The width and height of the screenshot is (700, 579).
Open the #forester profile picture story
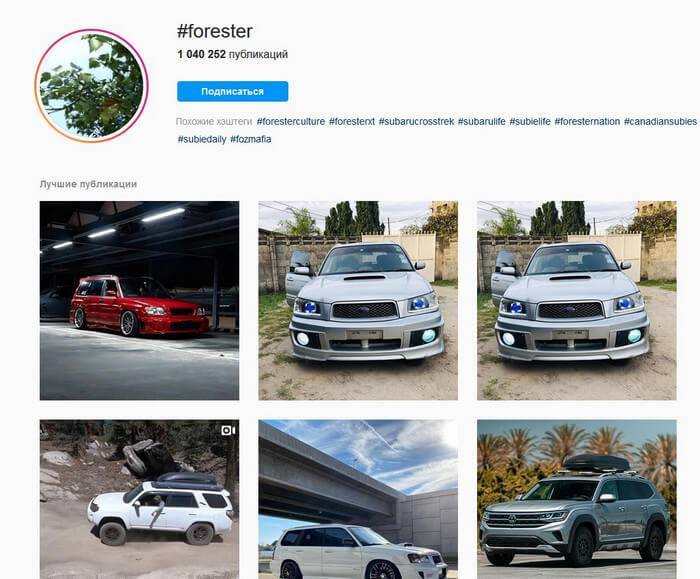(92, 86)
